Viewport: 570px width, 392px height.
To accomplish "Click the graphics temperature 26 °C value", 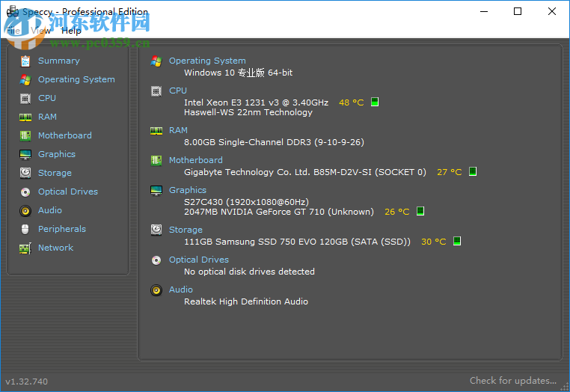I will point(397,212).
